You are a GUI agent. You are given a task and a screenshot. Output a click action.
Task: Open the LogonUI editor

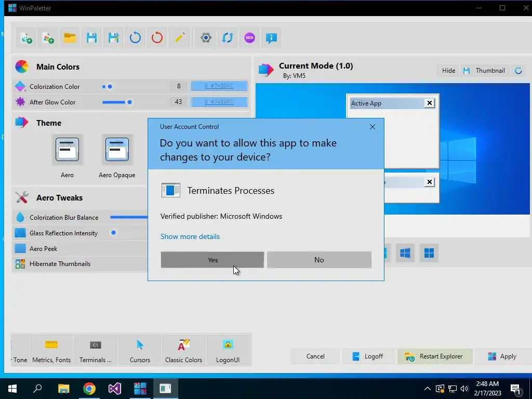tap(228, 351)
